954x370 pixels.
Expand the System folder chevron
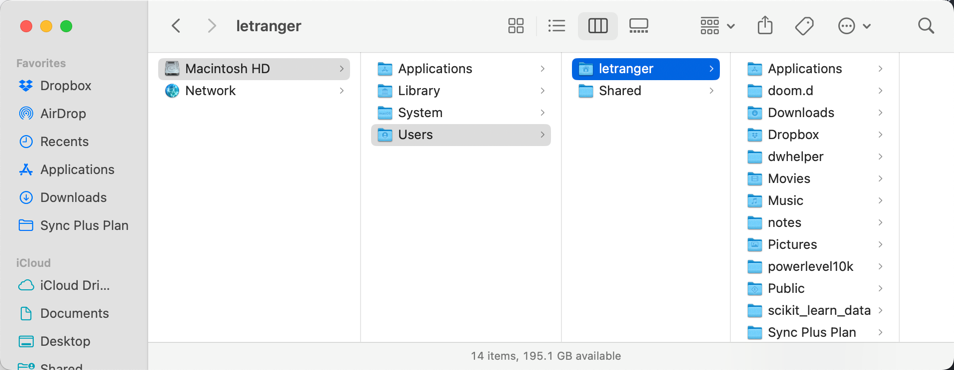pyautogui.click(x=542, y=113)
